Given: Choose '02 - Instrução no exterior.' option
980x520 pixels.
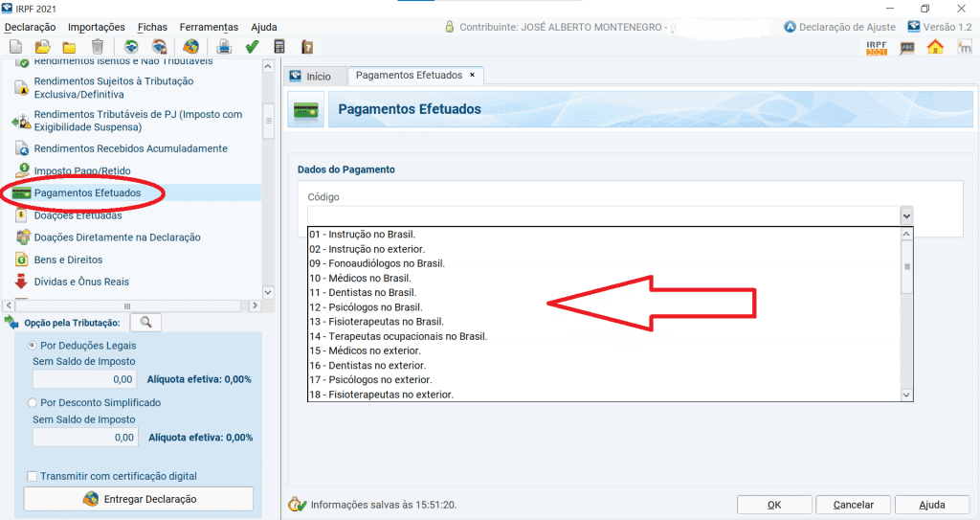Looking at the screenshot, I should pyautogui.click(x=604, y=249).
